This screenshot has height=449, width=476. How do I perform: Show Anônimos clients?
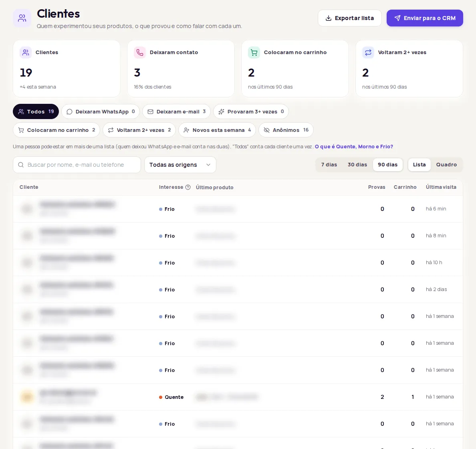(x=286, y=130)
